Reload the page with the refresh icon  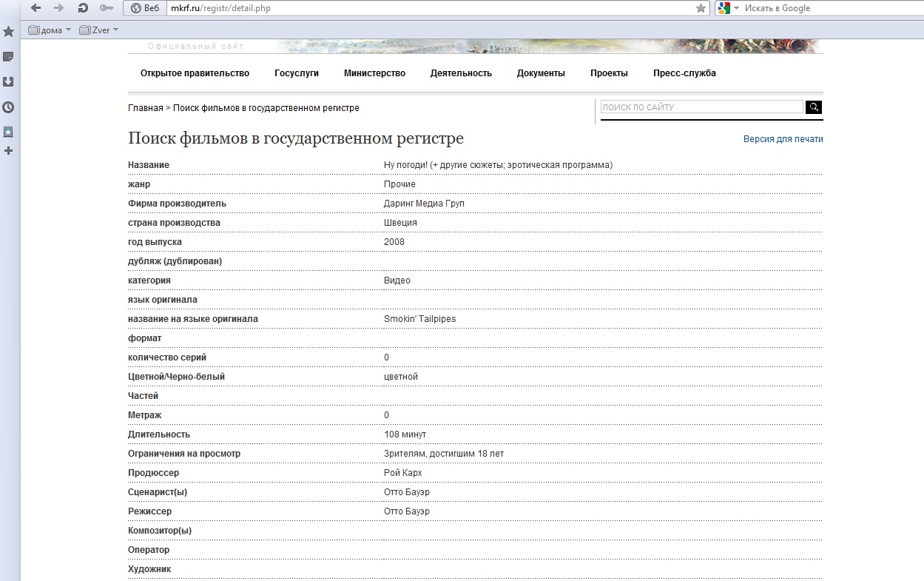[x=83, y=8]
